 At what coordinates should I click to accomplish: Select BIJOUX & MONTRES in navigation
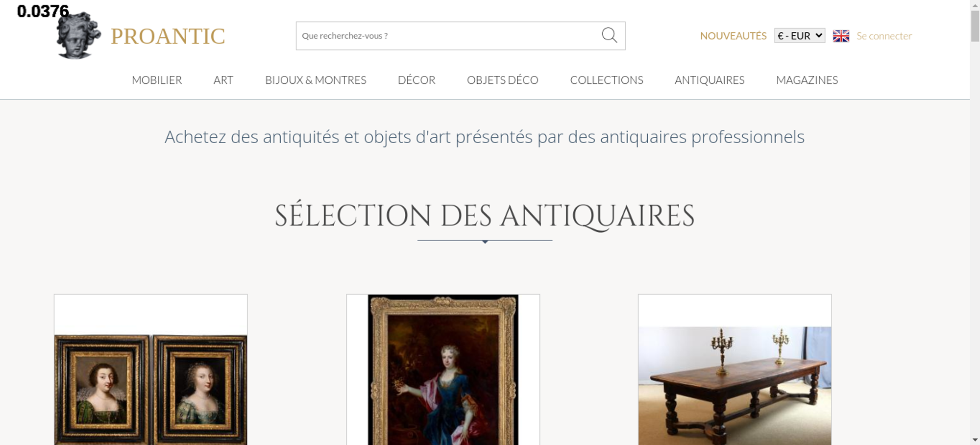click(x=316, y=80)
